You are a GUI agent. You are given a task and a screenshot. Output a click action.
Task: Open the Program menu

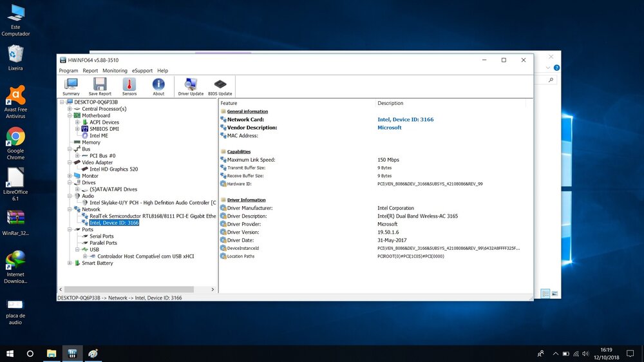tap(68, 71)
